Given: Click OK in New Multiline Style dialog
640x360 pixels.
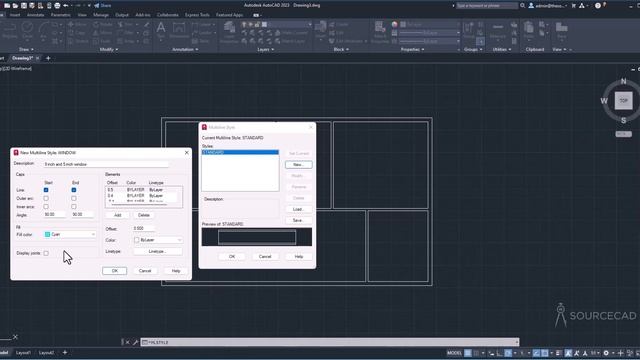Looking at the screenshot, I should point(115,271).
